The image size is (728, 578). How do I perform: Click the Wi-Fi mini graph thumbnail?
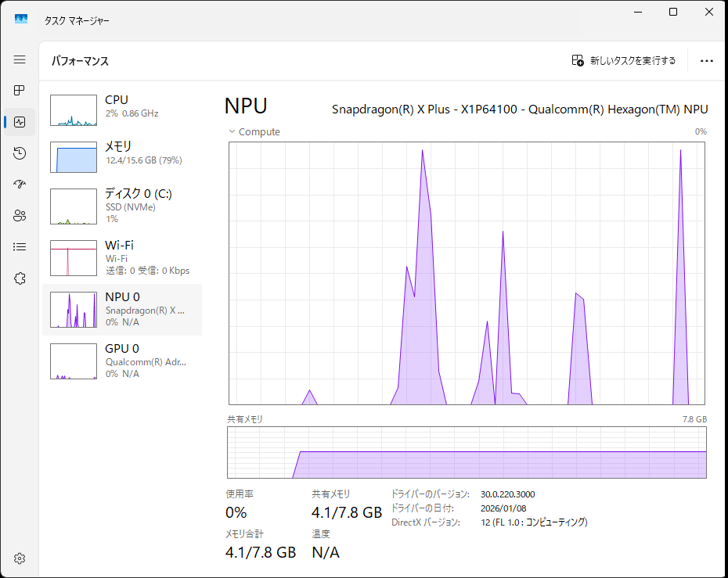click(74, 258)
